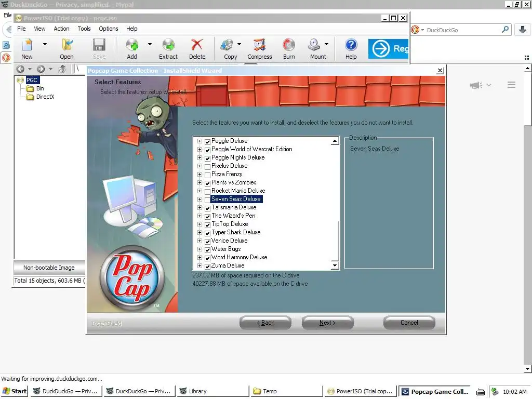
Task: Click the New image icon in PowerISO
Action: 27,45
